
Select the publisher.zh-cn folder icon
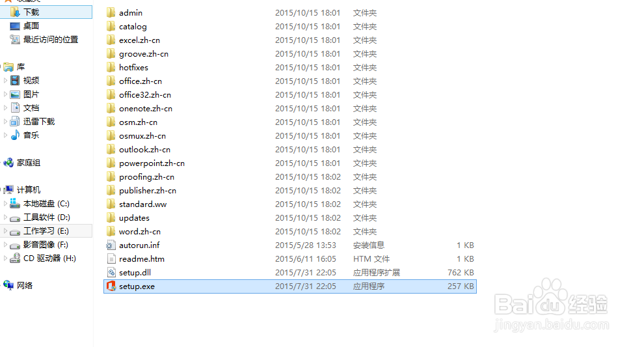pos(111,190)
